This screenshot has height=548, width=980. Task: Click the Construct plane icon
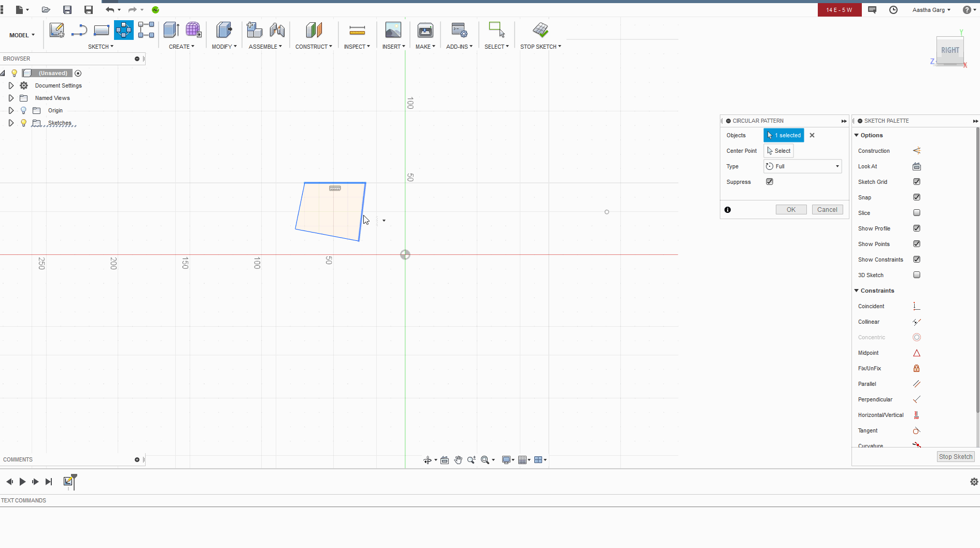click(314, 30)
